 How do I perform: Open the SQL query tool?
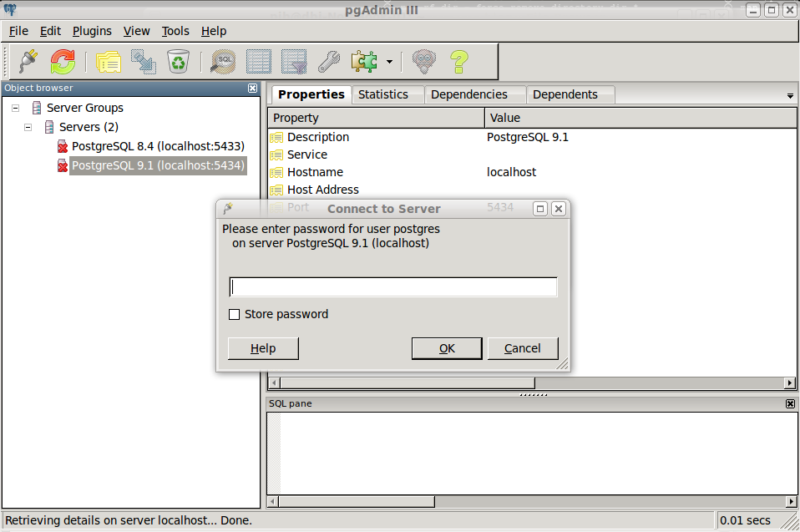(222, 61)
